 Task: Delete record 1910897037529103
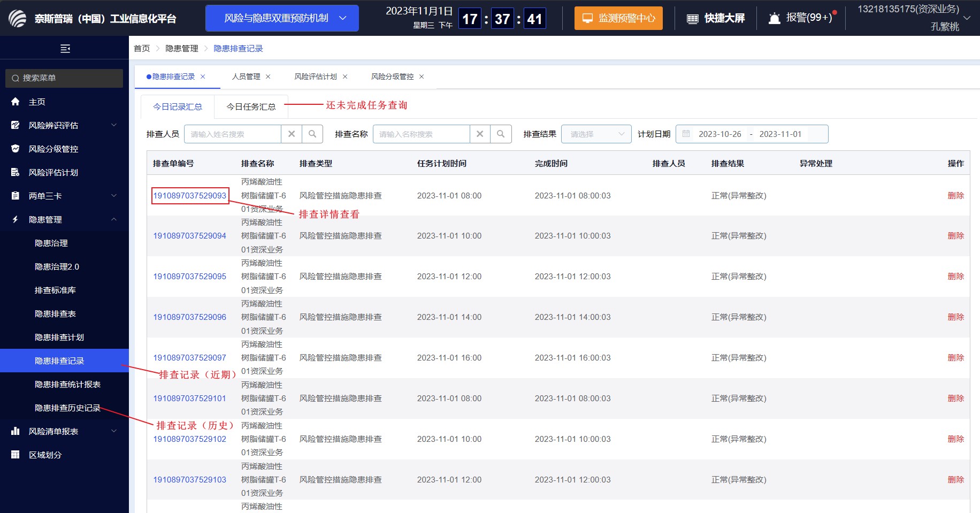(x=955, y=479)
